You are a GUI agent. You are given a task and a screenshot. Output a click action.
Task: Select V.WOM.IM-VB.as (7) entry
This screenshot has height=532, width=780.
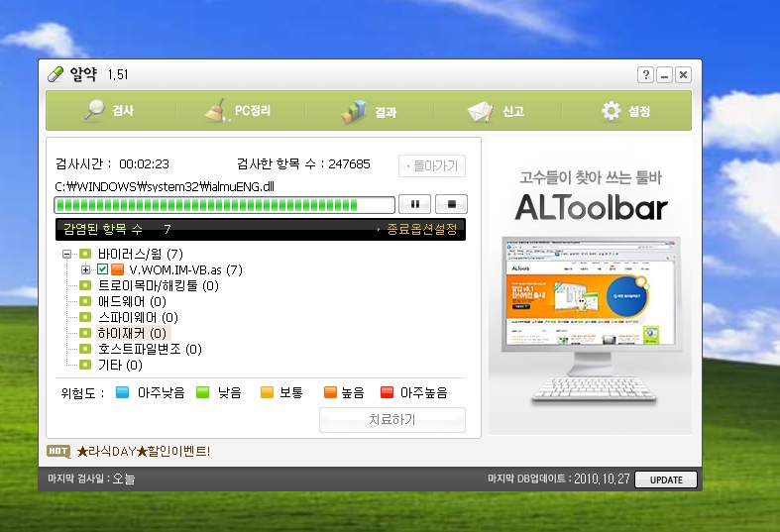pos(185,270)
